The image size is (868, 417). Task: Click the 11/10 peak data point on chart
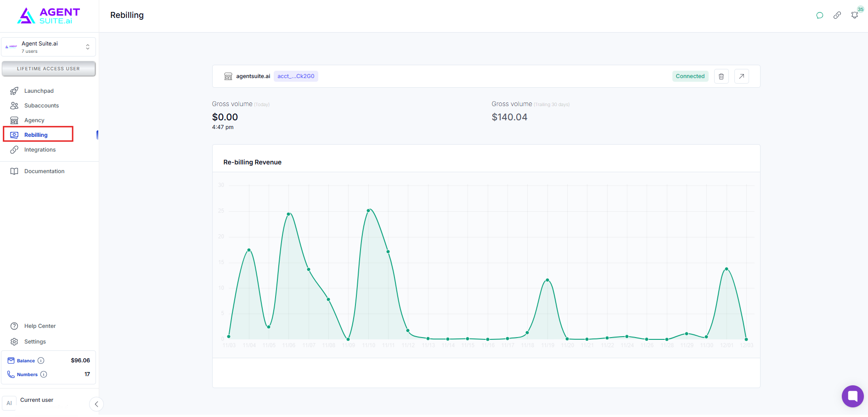coord(368,211)
